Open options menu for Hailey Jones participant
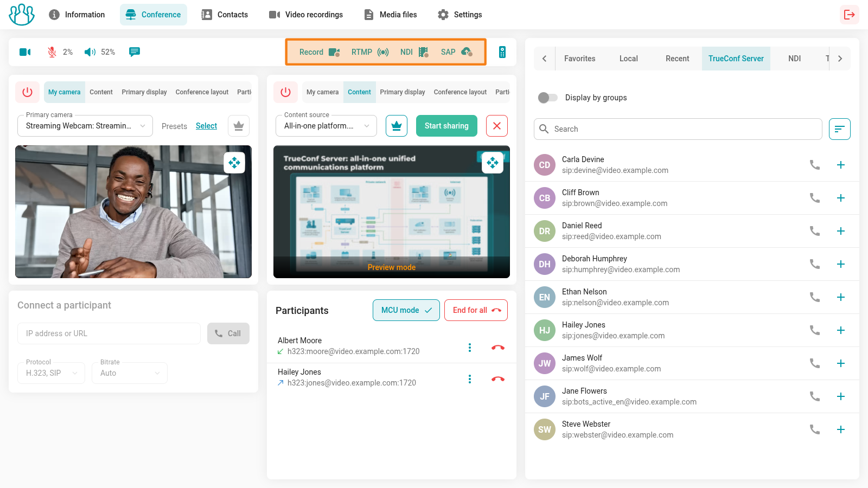 [470, 379]
